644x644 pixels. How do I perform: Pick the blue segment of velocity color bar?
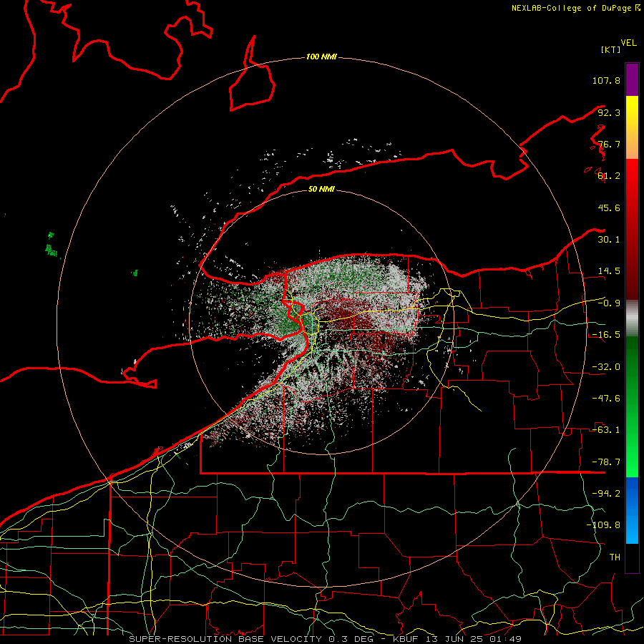click(632, 510)
